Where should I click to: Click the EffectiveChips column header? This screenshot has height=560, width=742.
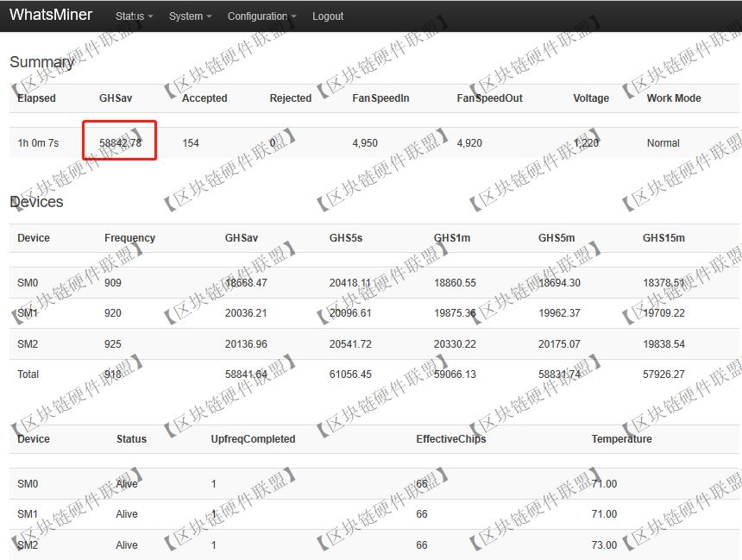[x=451, y=439]
